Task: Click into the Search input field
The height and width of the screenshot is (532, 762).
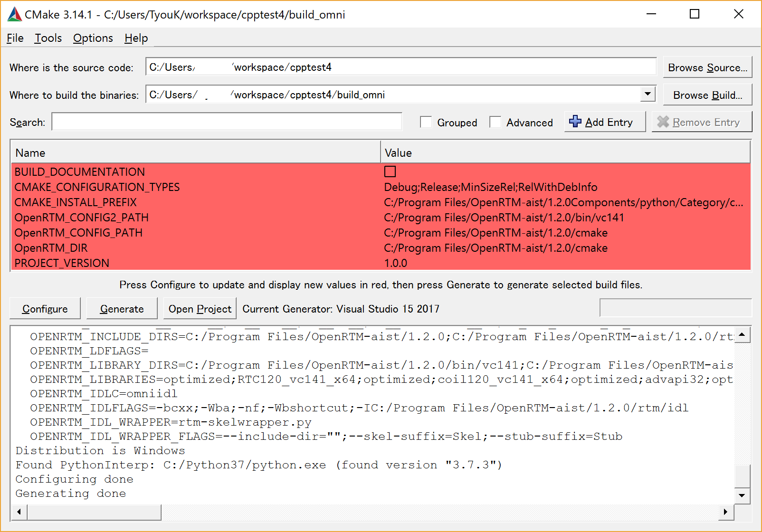Action: (227, 122)
